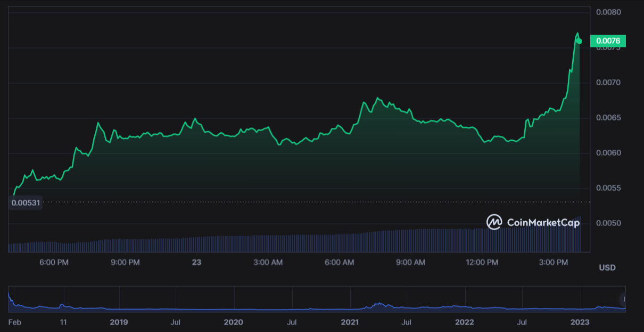Click the 2021 label in the range navigator
Viewport: 644px width, 332px height.
[350, 322]
